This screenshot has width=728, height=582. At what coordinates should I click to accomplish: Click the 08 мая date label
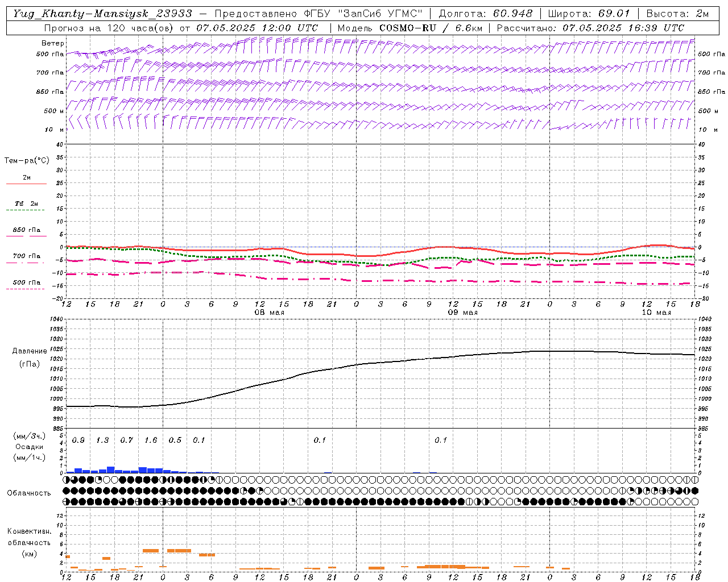coord(270,313)
